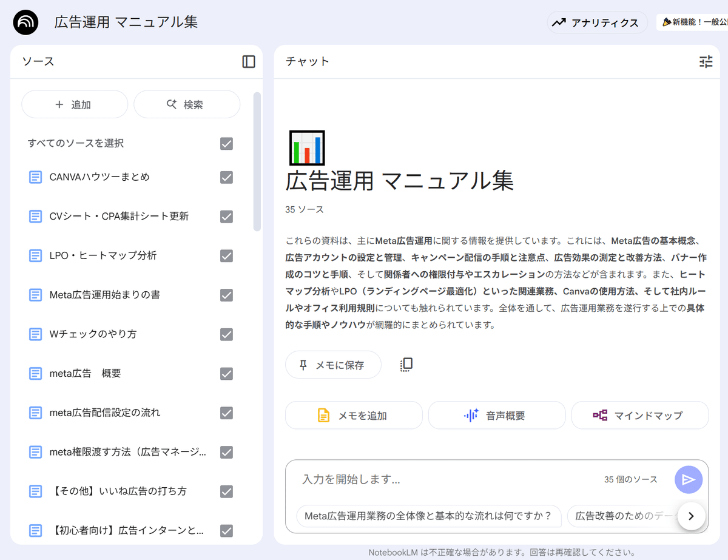Expand more suggested questions with the chevron

click(691, 516)
